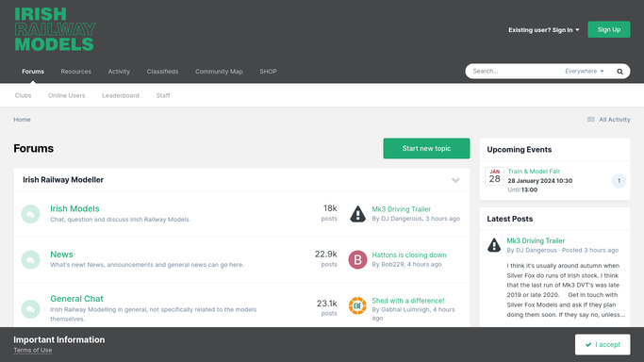Viewport: 644px width, 362px height.
Task: Click the search magnifier icon
Action: click(x=619, y=72)
